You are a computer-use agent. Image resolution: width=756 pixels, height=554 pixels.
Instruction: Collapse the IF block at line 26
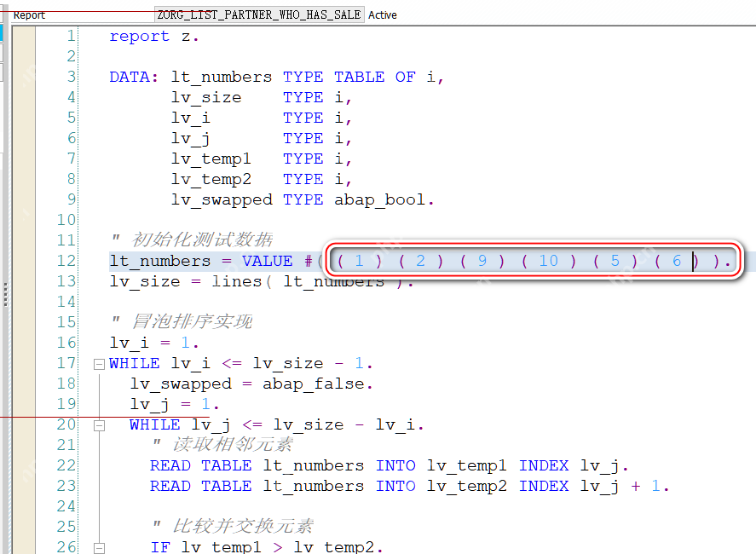click(99, 547)
